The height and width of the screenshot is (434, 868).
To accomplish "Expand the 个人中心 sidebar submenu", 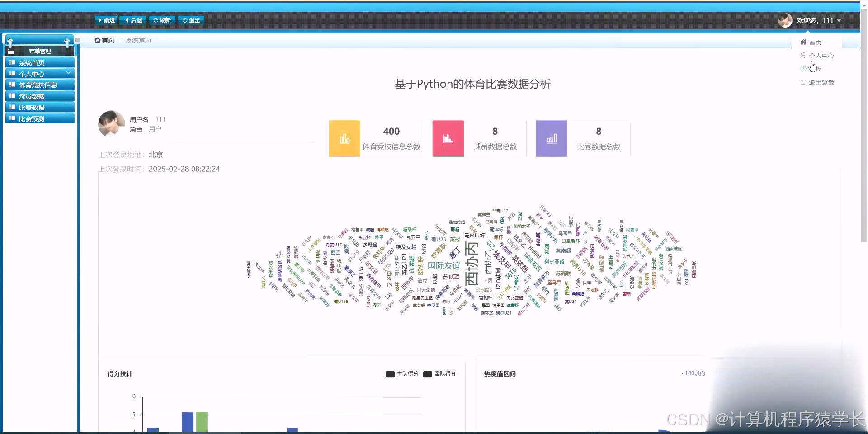I will tap(39, 73).
